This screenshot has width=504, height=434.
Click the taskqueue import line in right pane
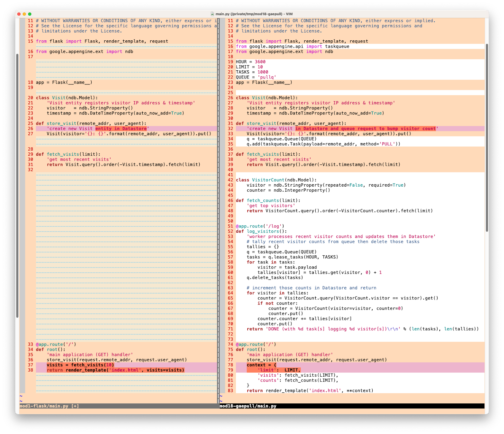click(292, 46)
